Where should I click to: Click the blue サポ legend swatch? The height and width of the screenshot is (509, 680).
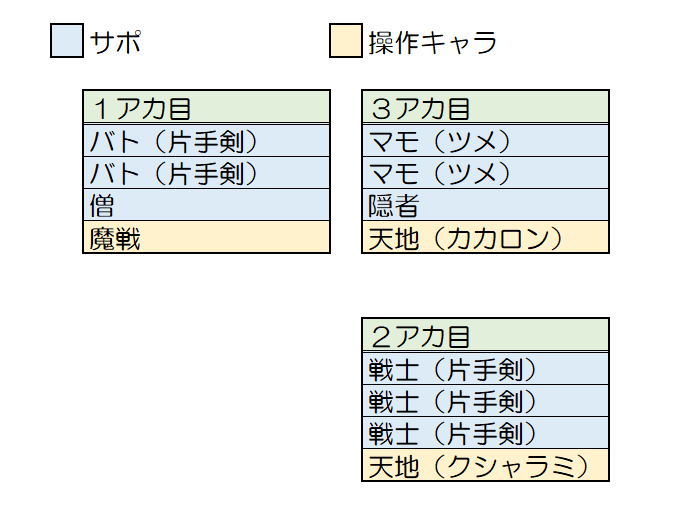(66, 42)
